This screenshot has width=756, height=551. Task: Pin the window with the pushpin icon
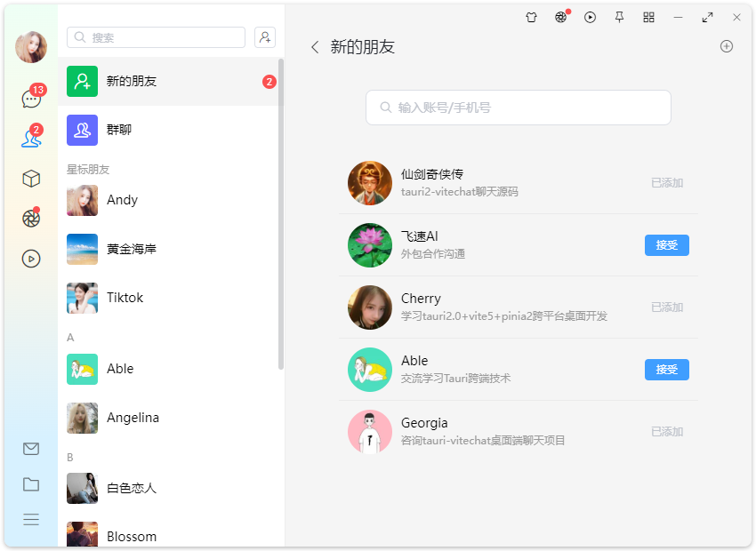pyautogui.click(x=619, y=17)
